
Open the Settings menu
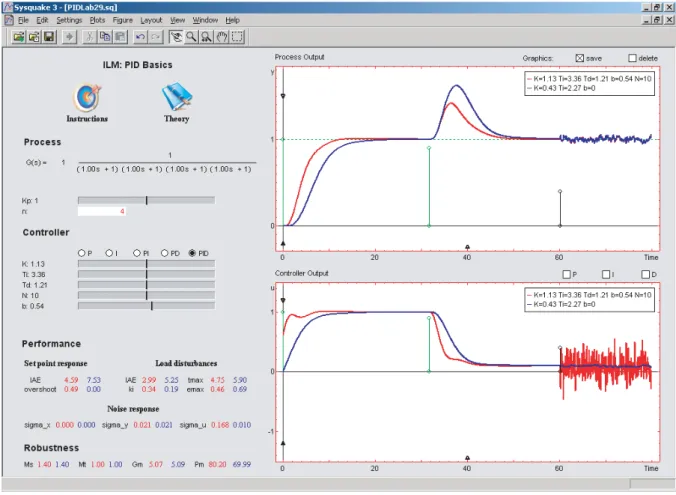tap(69, 20)
